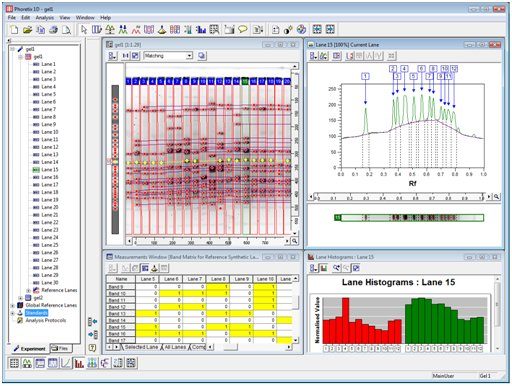Select the arrow pointer tool
512x386 pixels.
pyautogui.click(x=84, y=30)
